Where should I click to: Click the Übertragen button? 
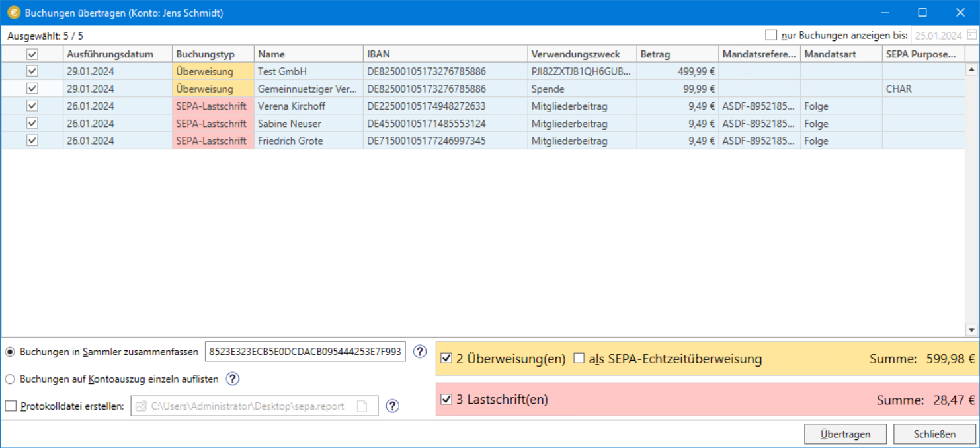pos(845,434)
